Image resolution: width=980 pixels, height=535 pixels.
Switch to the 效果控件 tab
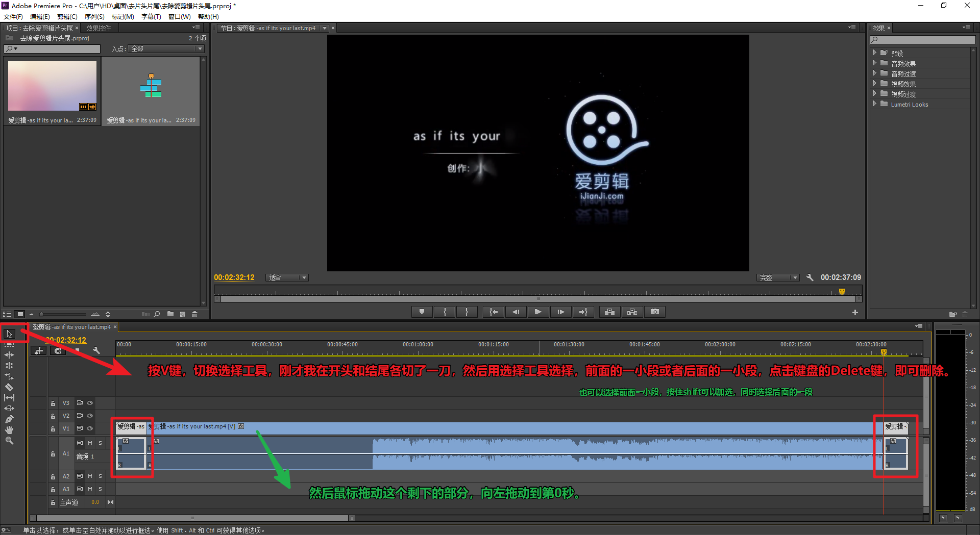pos(99,28)
